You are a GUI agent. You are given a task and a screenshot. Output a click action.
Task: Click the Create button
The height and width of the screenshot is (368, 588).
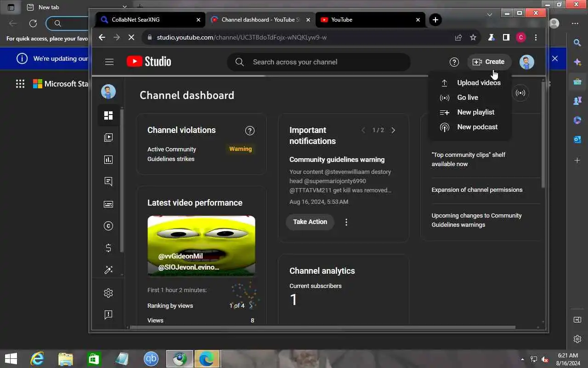click(x=489, y=62)
